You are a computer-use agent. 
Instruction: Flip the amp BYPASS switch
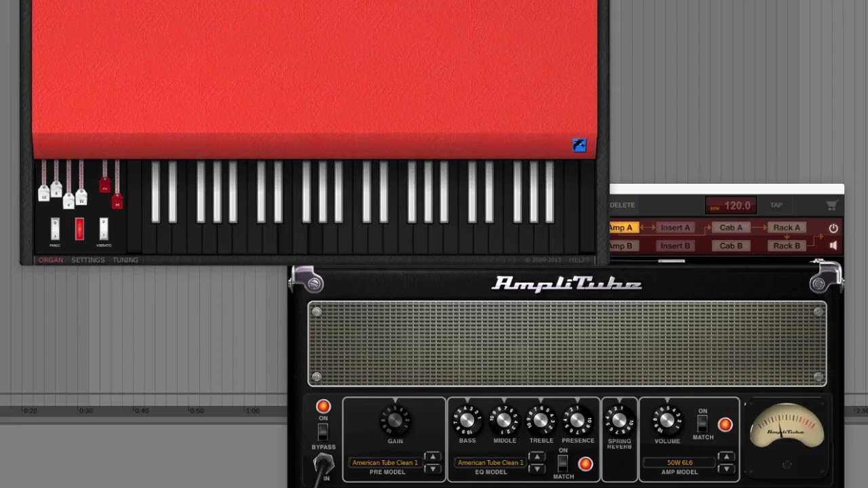point(323,432)
